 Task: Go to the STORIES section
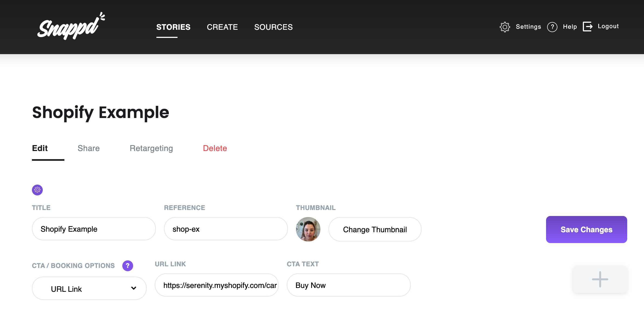coord(173,27)
